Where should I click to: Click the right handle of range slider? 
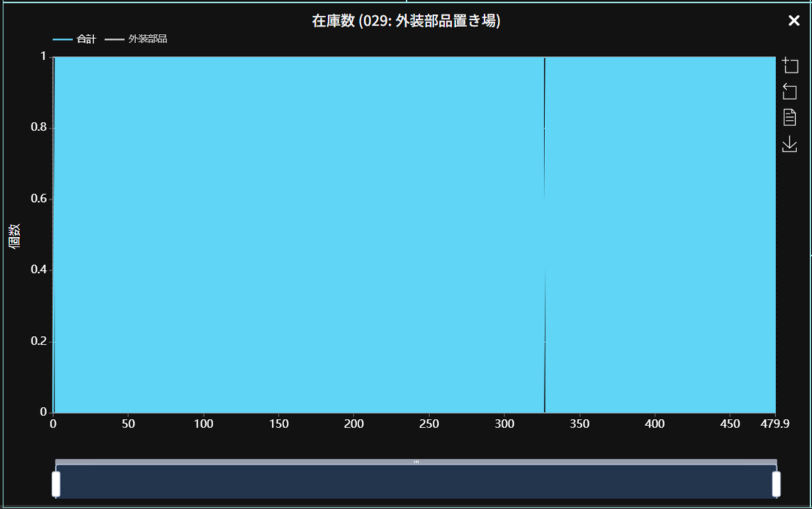(776, 484)
